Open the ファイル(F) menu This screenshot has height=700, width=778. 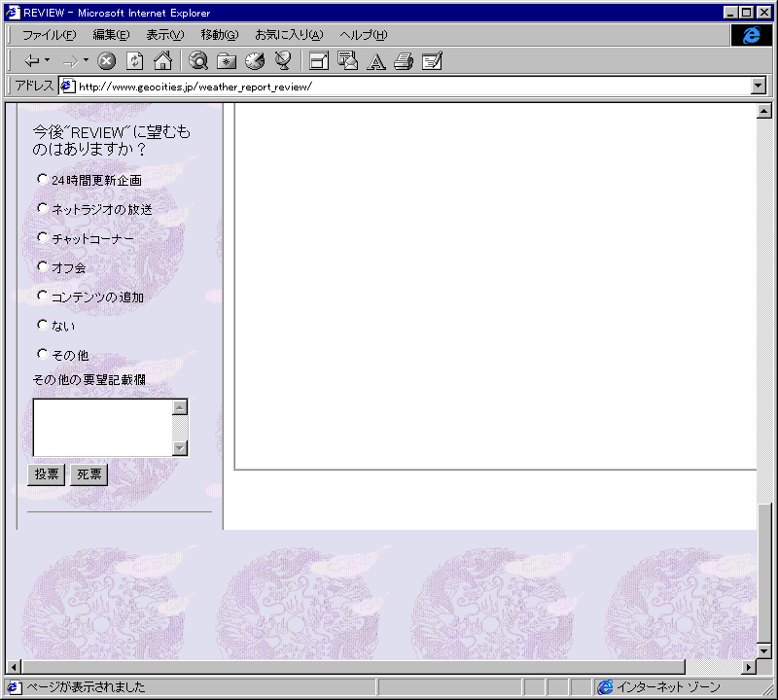click(50, 35)
